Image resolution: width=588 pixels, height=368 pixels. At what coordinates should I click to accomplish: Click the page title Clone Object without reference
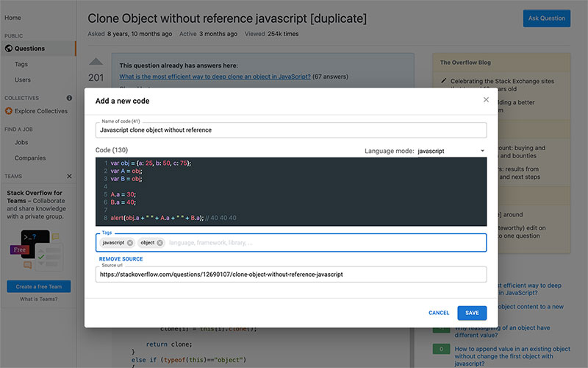[227, 18]
